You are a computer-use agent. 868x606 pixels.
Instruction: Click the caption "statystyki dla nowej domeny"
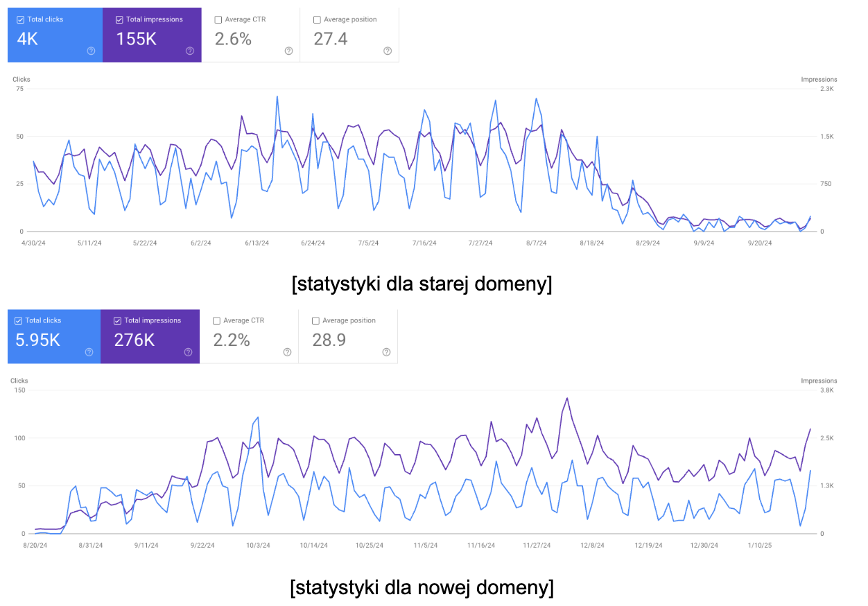(422, 588)
